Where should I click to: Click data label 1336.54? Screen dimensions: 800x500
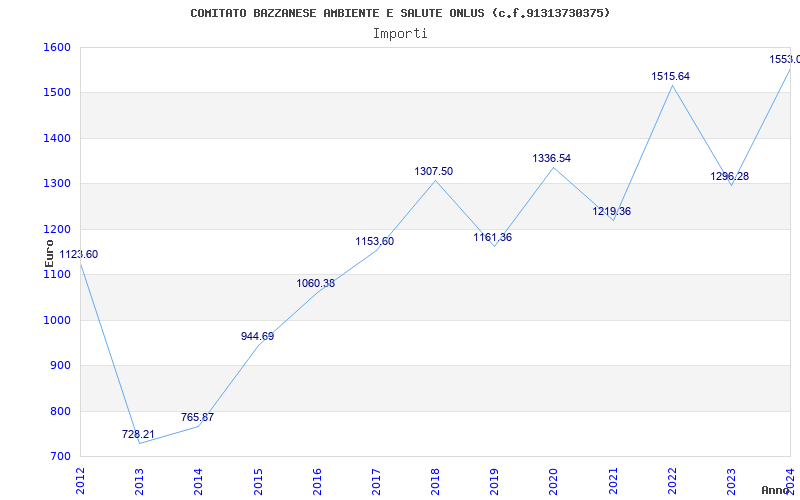coord(552,159)
